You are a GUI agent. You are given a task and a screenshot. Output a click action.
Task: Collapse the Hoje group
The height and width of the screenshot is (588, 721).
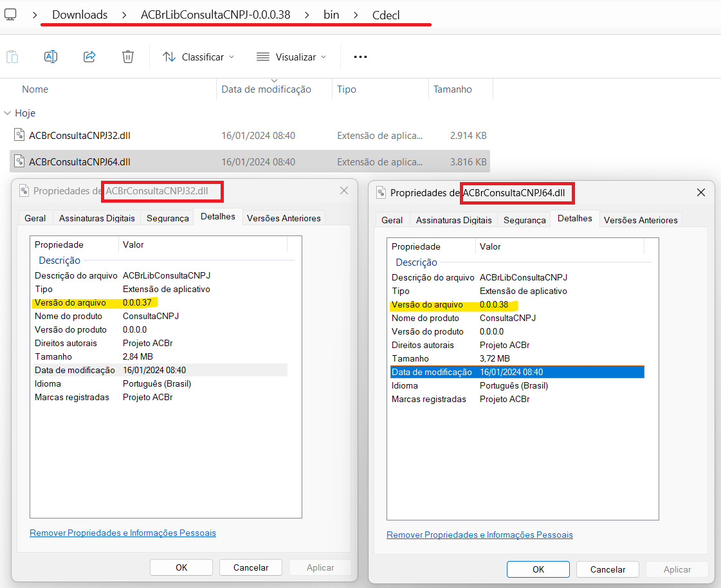tap(7, 113)
